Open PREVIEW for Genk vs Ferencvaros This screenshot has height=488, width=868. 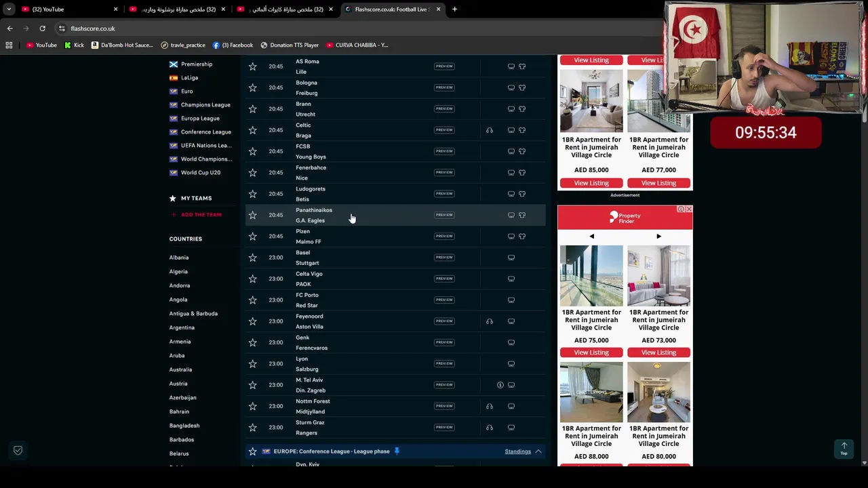(444, 342)
